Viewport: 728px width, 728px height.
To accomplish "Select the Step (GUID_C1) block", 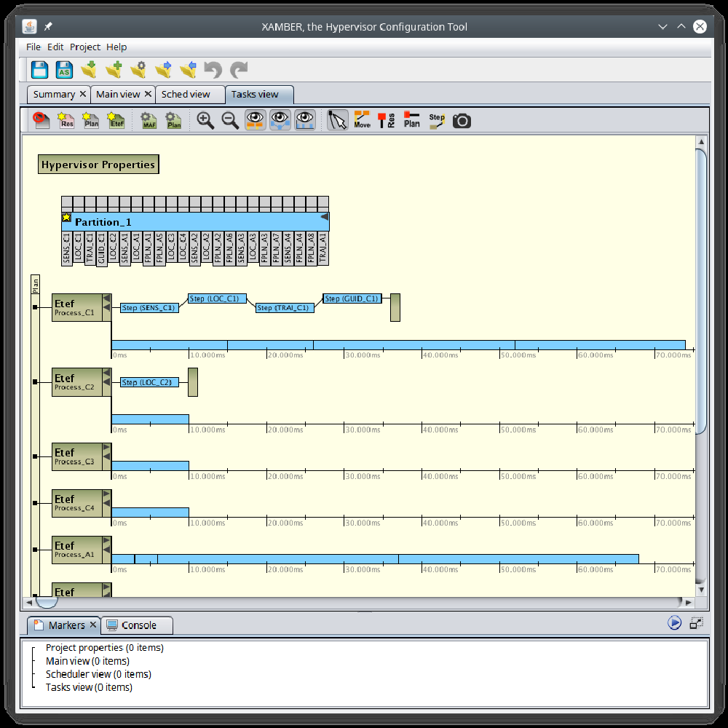I will (352, 298).
